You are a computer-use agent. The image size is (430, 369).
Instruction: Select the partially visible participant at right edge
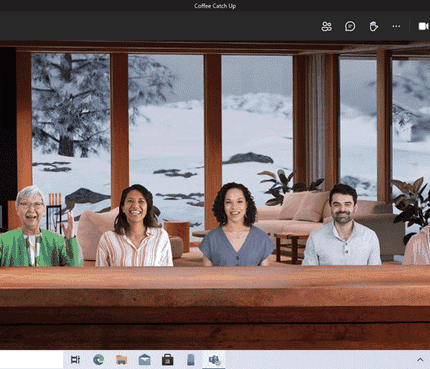tap(417, 245)
